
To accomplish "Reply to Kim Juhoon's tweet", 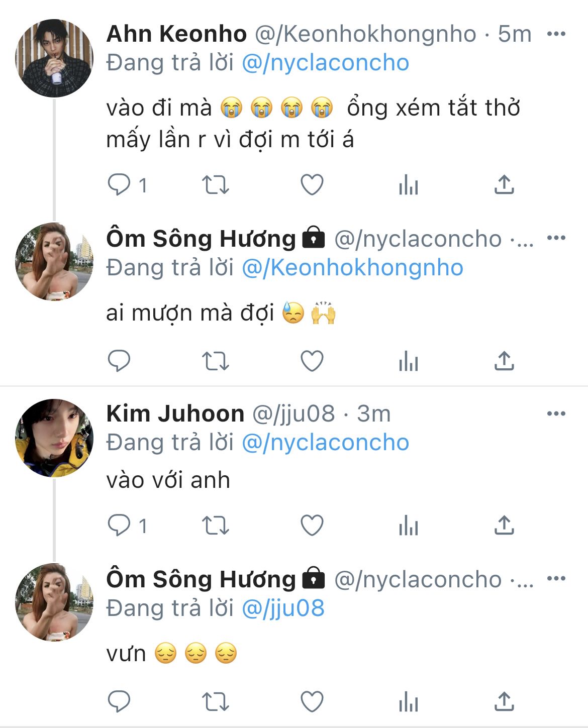I will point(120,526).
